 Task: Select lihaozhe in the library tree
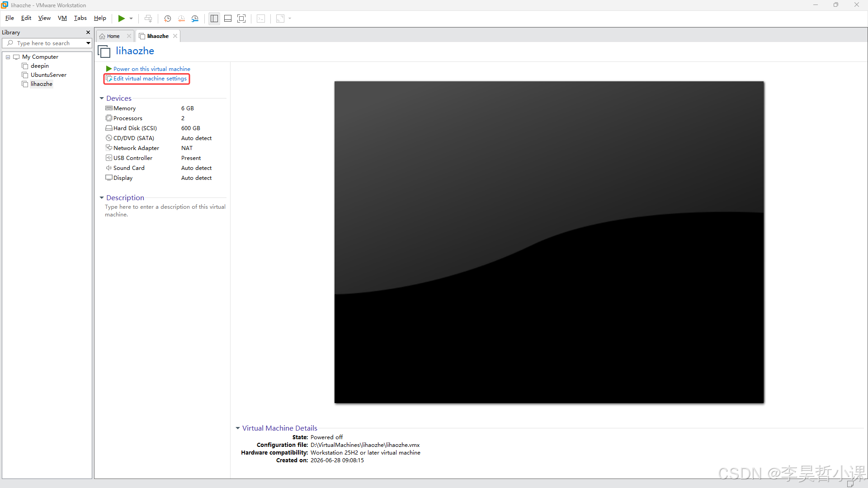[42, 84]
